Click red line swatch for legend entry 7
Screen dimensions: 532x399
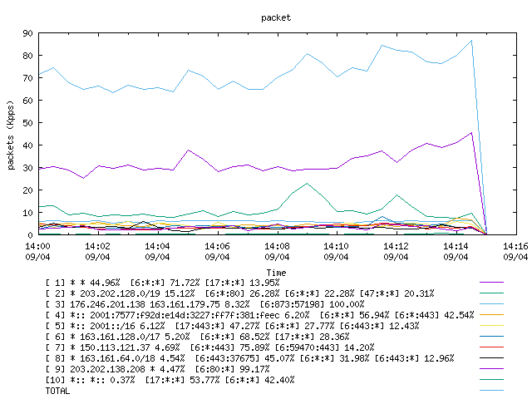491,347
